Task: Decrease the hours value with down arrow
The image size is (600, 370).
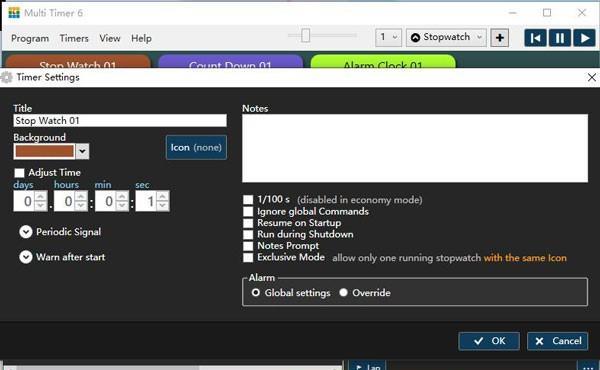Action: [x=81, y=205]
